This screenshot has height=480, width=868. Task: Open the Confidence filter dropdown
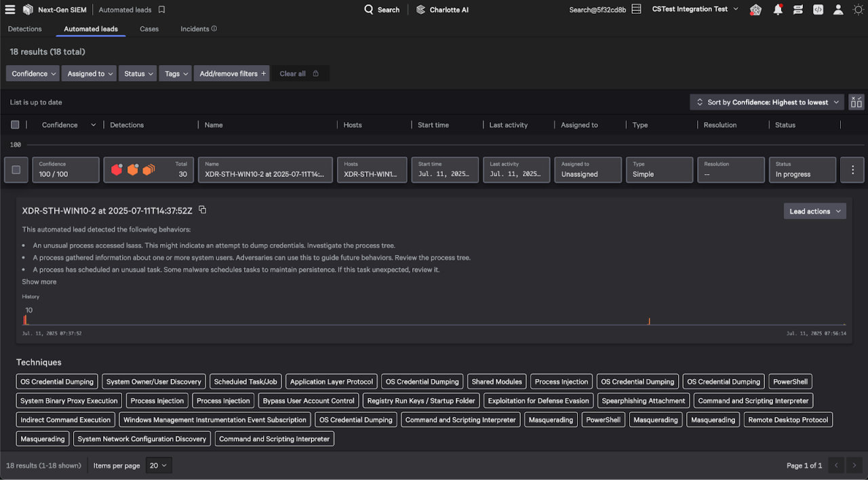pos(32,73)
